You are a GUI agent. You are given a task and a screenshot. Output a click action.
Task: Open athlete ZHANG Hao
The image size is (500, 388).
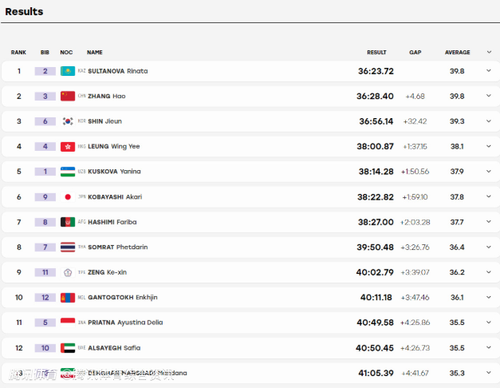click(107, 96)
